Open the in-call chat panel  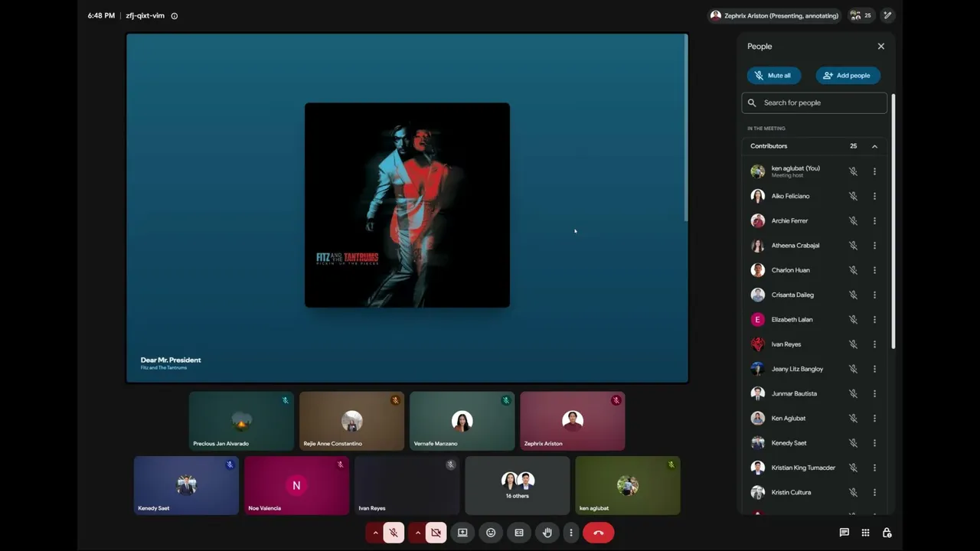[844, 533]
